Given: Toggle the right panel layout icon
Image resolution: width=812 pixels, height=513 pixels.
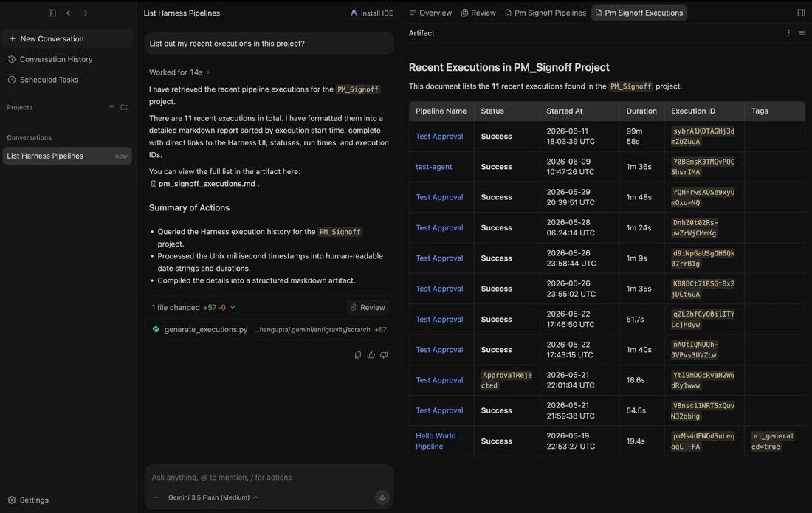Looking at the screenshot, I should coord(801,13).
